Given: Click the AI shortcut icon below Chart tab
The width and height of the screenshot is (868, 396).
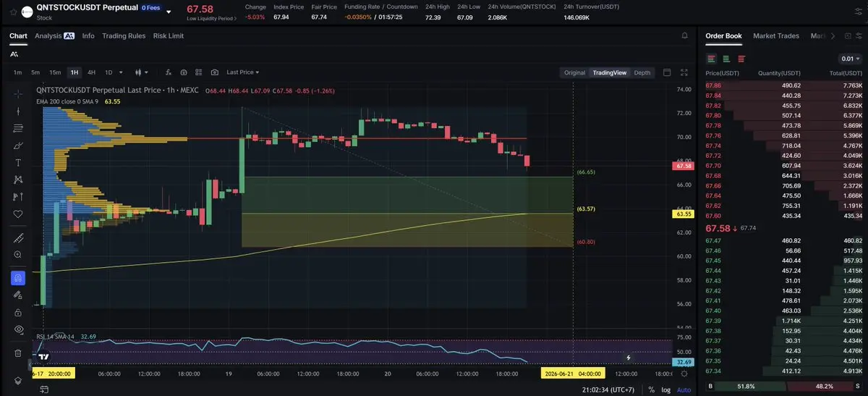Looking at the screenshot, I should tap(14, 54).
